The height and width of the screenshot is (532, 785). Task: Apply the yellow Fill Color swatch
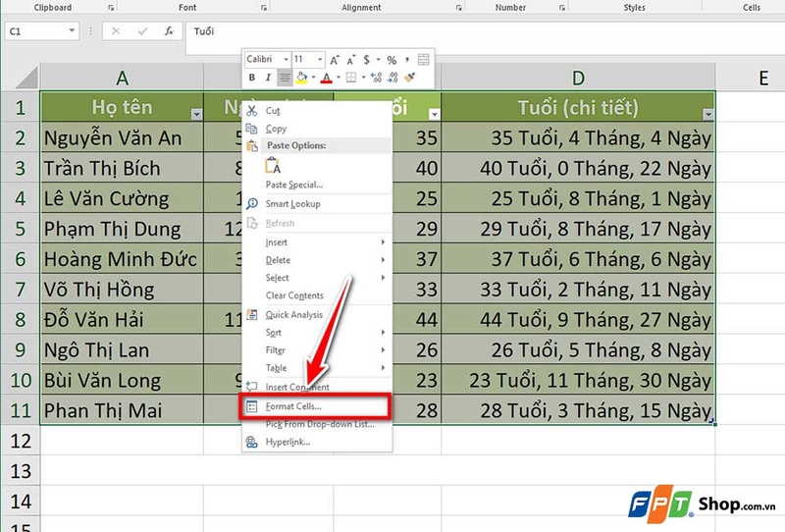[301, 78]
